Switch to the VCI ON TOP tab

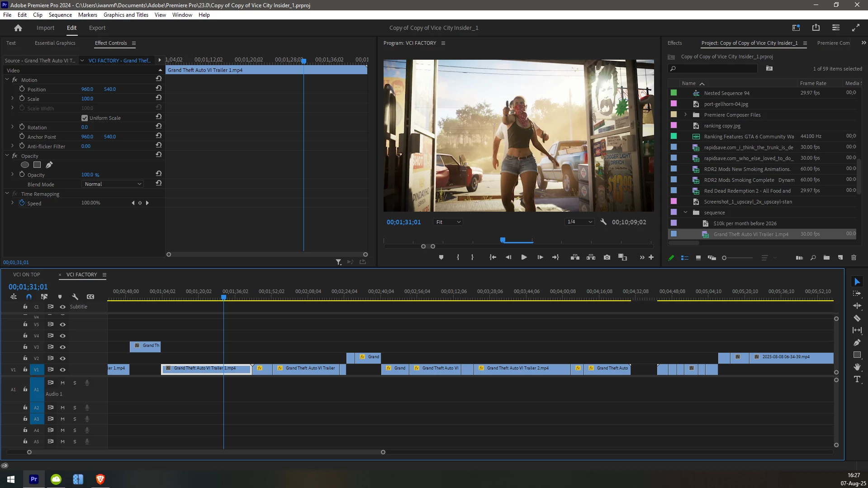26,275
